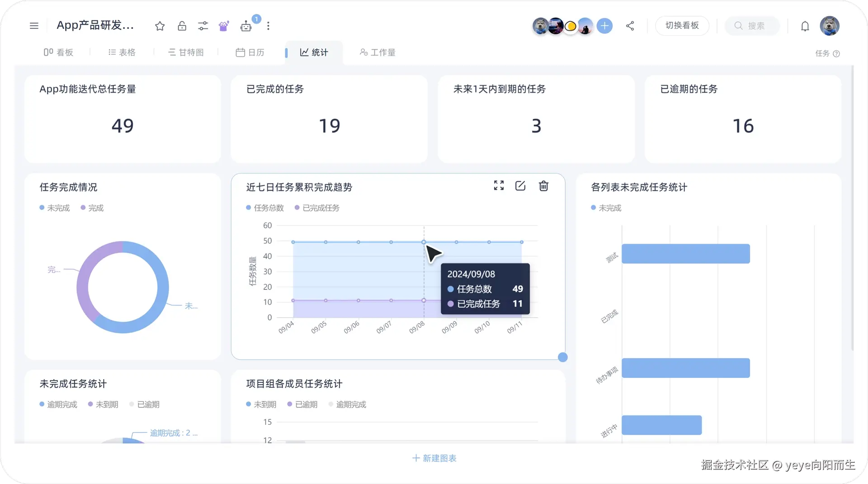Open the user profile avatar
Viewport: 868px width, 484px height.
point(830,26)
